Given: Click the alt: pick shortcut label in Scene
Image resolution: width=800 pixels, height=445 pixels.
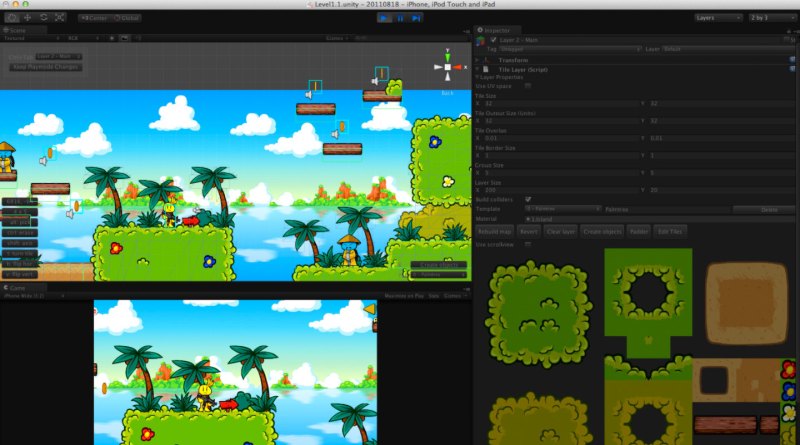Looking at the screenshot, I should (19, 222).
